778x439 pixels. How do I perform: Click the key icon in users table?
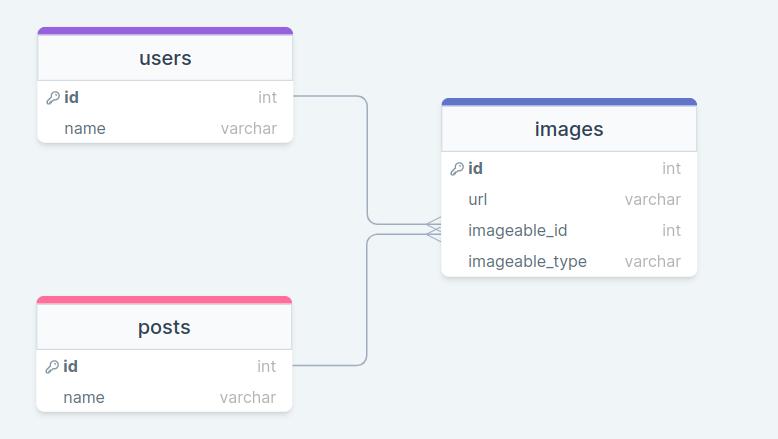pos(53,98)
